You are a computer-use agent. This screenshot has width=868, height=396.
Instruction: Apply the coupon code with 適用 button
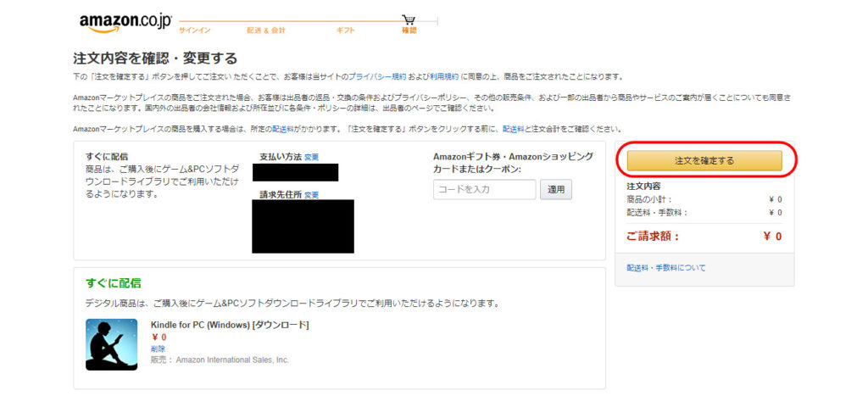(556, 189)
